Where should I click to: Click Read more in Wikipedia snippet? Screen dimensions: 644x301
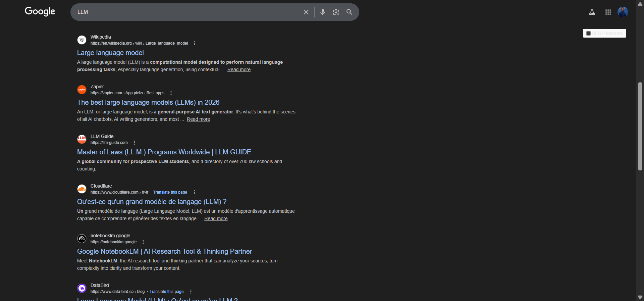click(x=239, y=69)
